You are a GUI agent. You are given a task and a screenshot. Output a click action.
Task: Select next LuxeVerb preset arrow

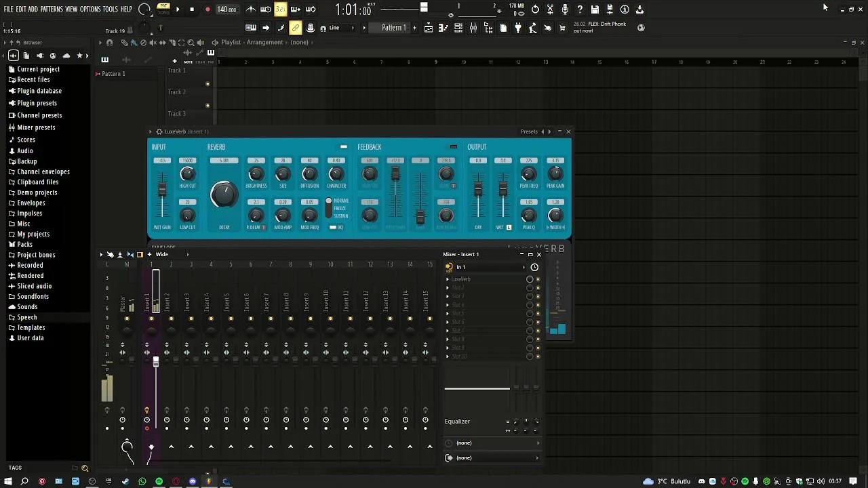(x=549, y=131)
